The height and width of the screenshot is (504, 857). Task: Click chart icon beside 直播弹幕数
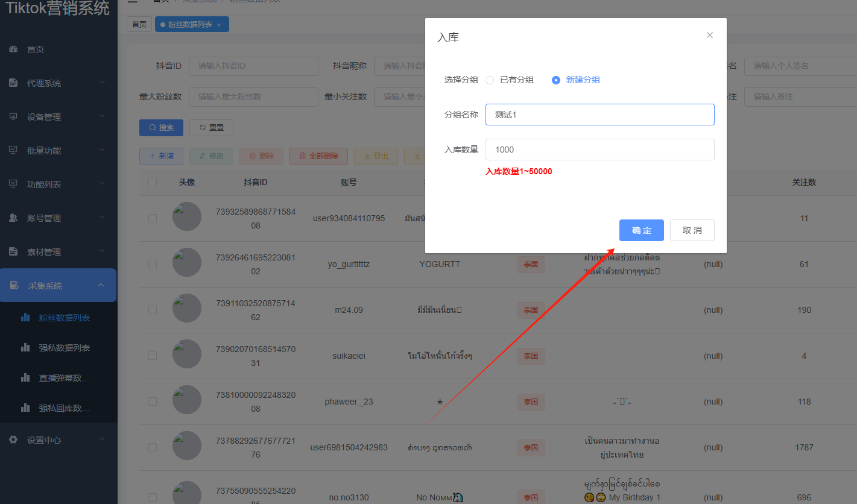click(x=25, y=378)
